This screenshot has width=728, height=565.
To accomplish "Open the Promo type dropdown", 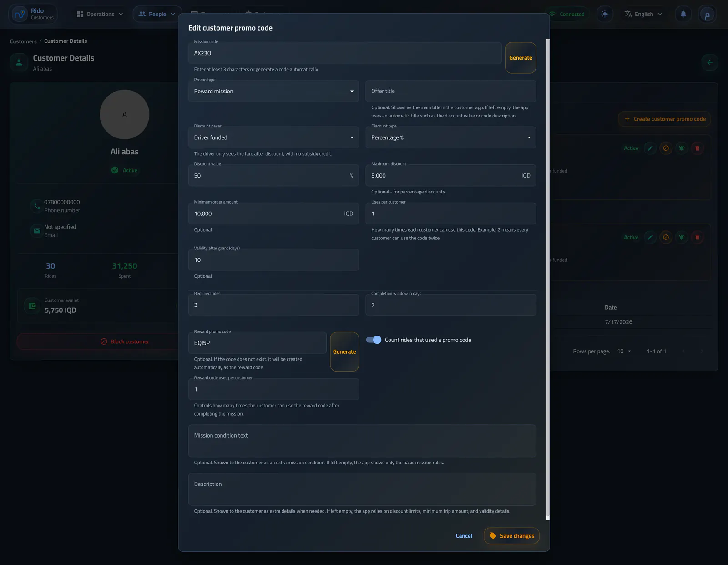I will [x=273, y=91].
